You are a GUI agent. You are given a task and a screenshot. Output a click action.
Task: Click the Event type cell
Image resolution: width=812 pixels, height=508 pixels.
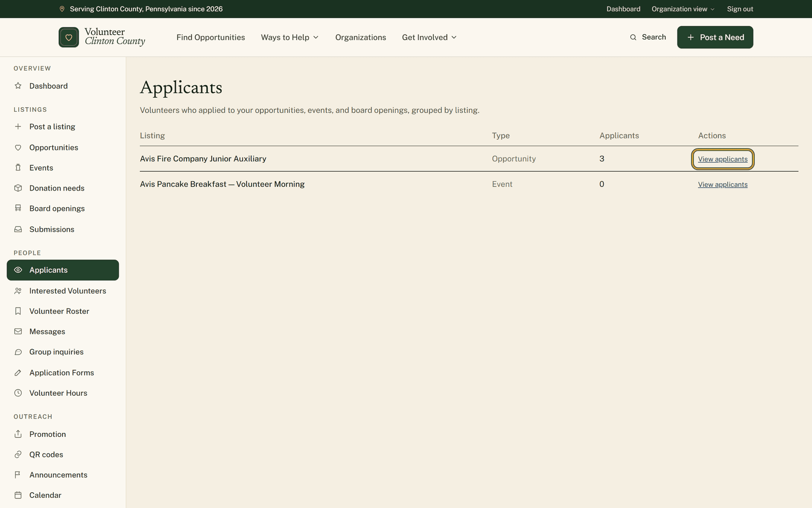click(502, 184)
